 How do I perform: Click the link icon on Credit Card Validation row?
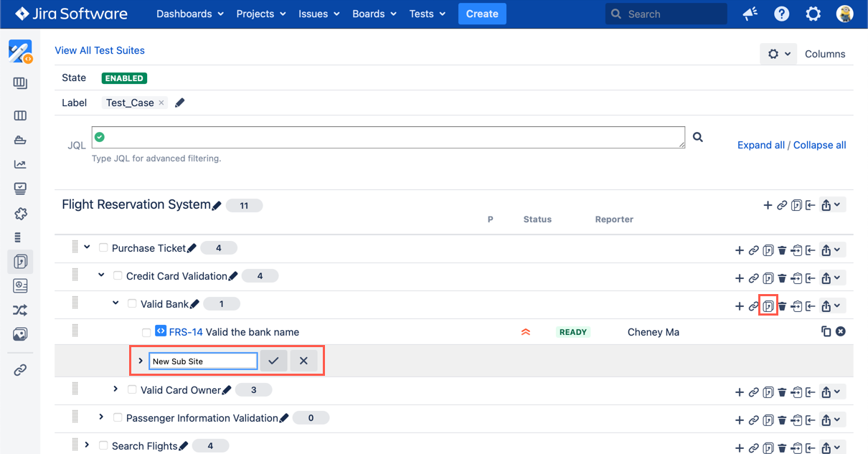pos(753,278)
